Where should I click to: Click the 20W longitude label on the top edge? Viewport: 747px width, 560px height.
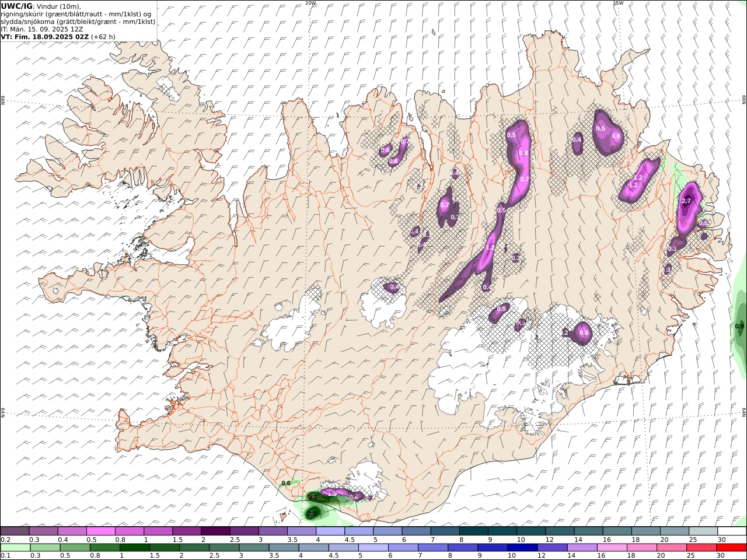pos(310,3)
